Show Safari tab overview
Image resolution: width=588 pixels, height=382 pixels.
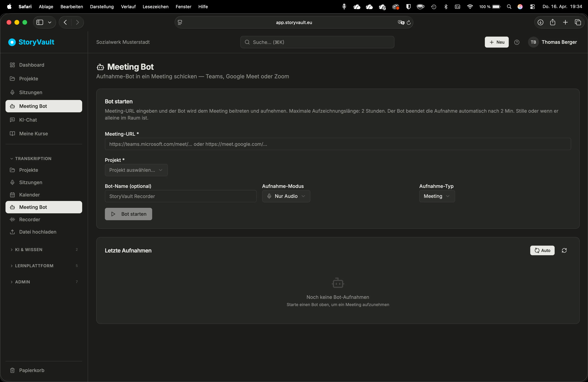(578, 23)
